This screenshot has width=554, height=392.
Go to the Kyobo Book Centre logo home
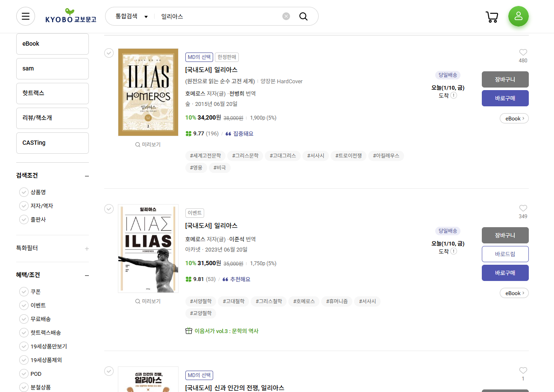pyautogui.click(x=71, y=16)
